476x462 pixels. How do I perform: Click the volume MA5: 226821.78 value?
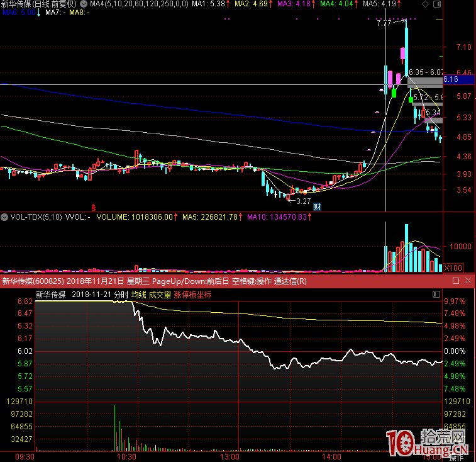(212, 217)
